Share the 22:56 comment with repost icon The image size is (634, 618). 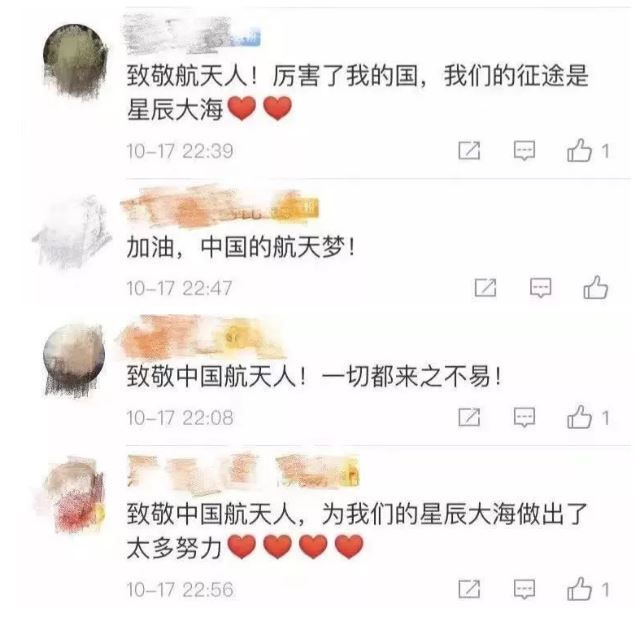pos(469,589)
